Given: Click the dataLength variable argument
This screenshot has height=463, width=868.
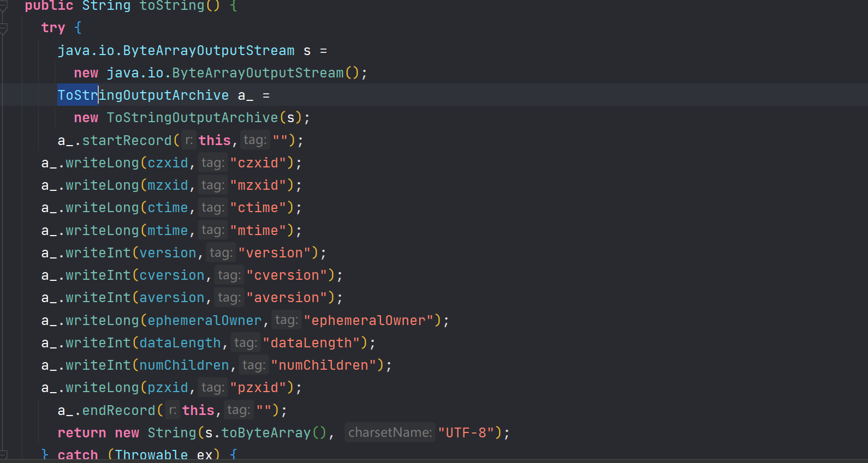Looking at the screenshot, I should pyautogui.click(x=180, y=343).
